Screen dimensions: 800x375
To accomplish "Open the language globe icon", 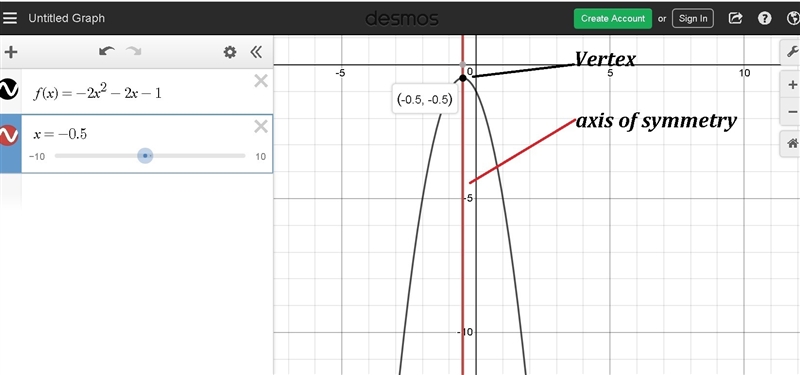I will tap(793, 18).
